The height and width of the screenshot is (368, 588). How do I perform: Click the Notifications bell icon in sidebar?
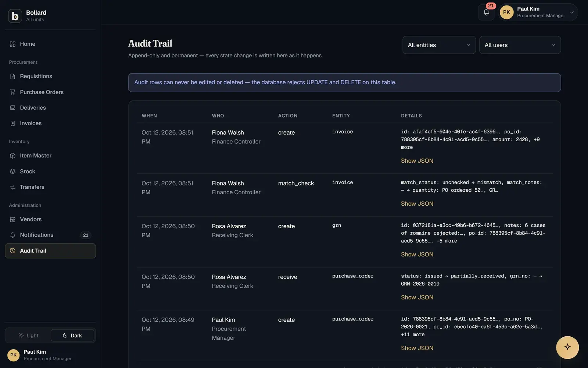pos(12,235)
